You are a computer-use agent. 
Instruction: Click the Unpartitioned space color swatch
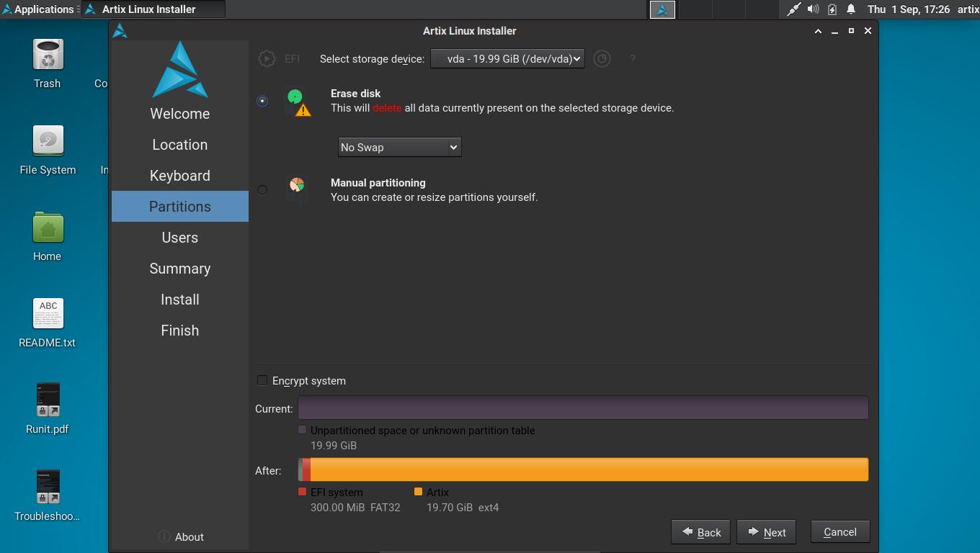303,430
